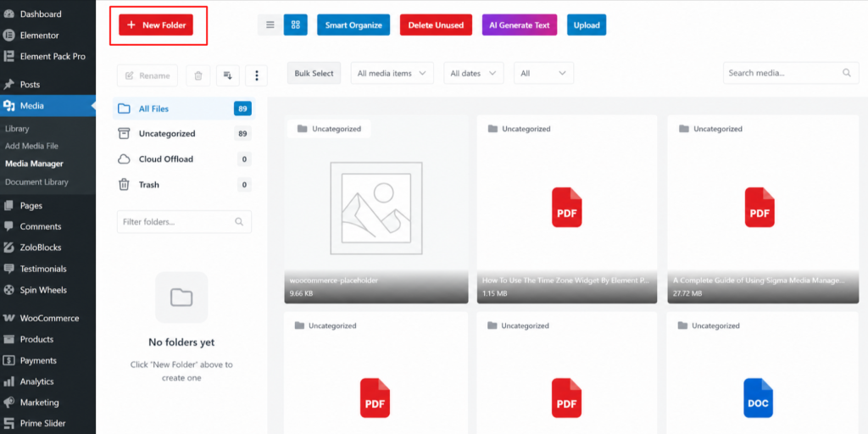Click Uncategorized tag on DOC card
This screenshot has width=868, height=434.
coord(709,326)
